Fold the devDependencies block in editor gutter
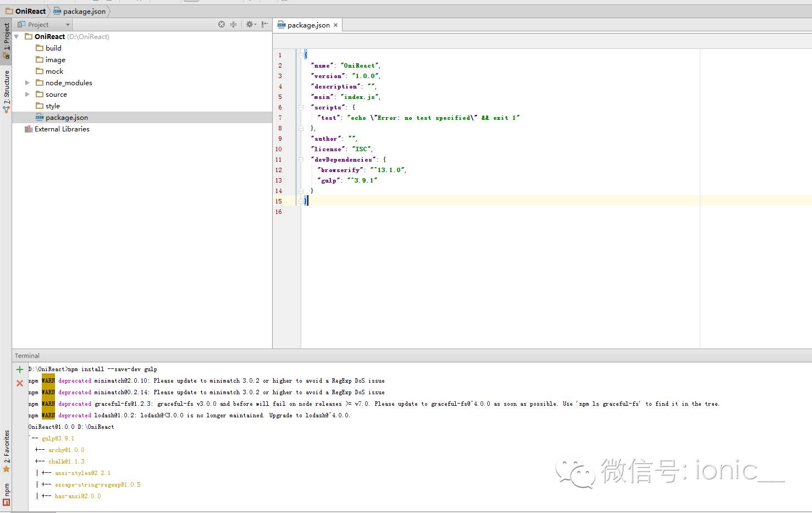 [x=301, y=159]
